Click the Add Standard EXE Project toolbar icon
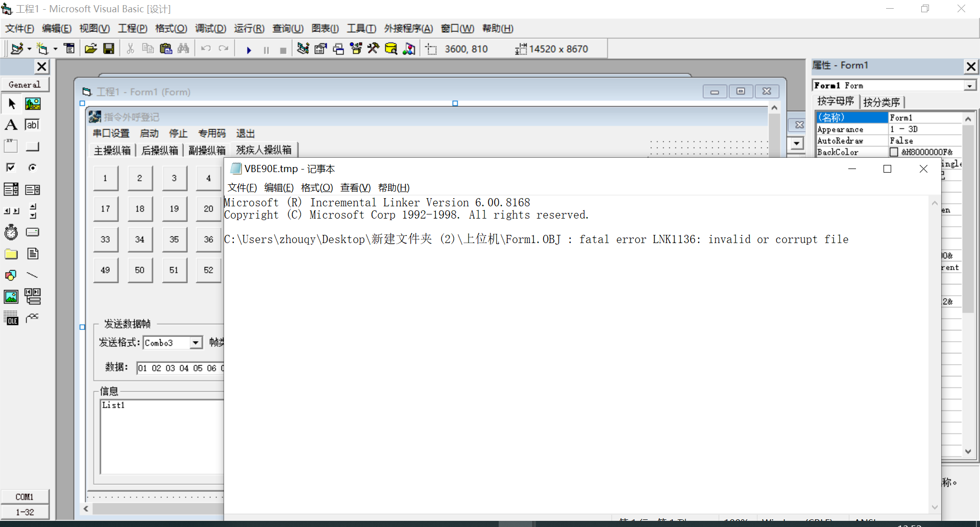 [17, 49]
